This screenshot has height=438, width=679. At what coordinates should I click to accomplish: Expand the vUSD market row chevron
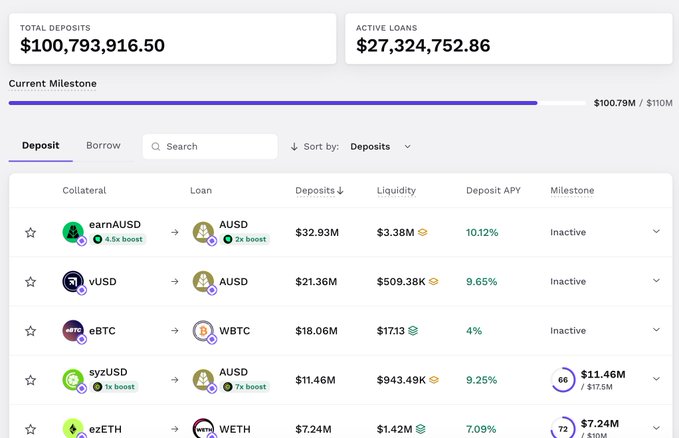coord(656,281)
